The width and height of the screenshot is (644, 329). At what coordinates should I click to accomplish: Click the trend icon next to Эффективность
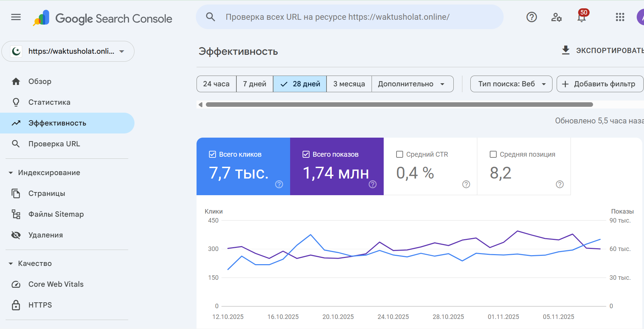16,123
